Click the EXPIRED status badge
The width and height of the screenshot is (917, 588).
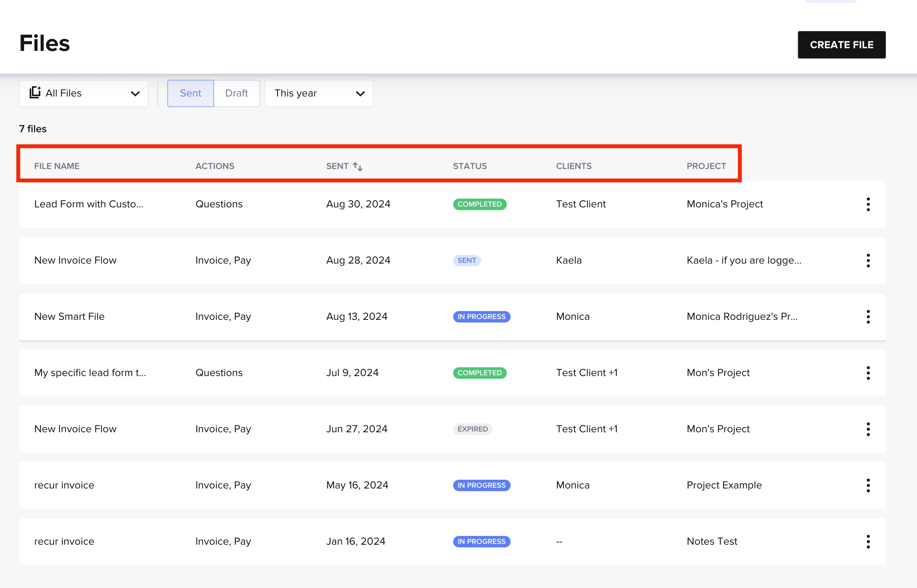(x=472, y=429)
